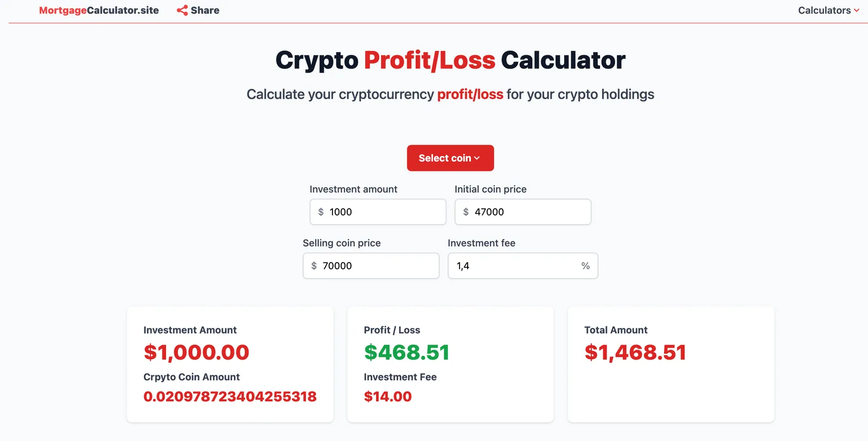Image resolution: width=868 pixels, height=441 pixels.
Task: Click the Crypto Profit/Loss Calculator heading
Action: (450, 60)
